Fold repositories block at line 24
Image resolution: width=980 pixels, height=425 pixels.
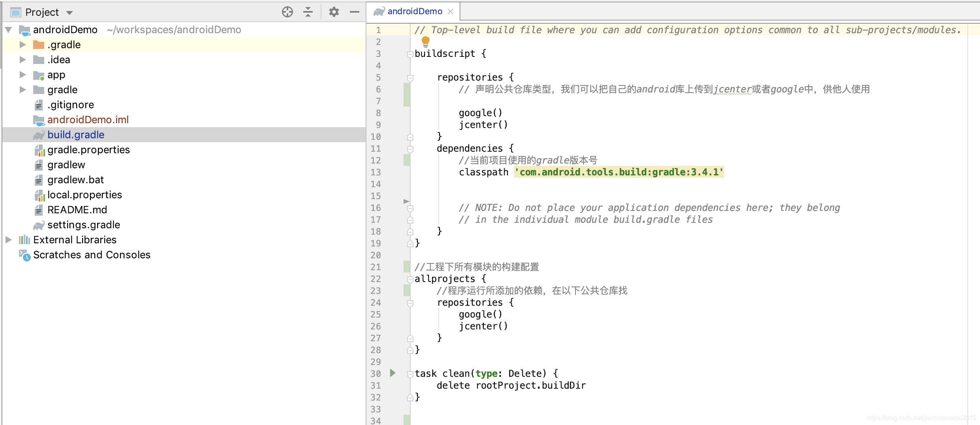click(410, 303)
